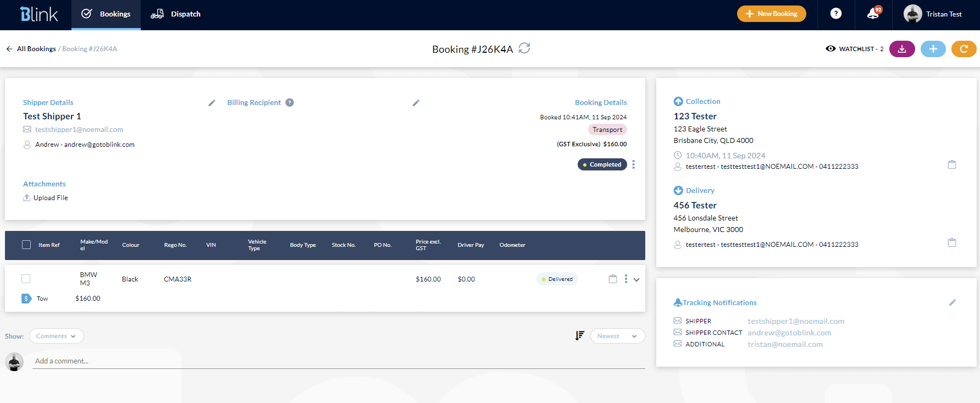Click the New Booking button
The width and height of the screenshot is (980, 403).
(771, 14)
